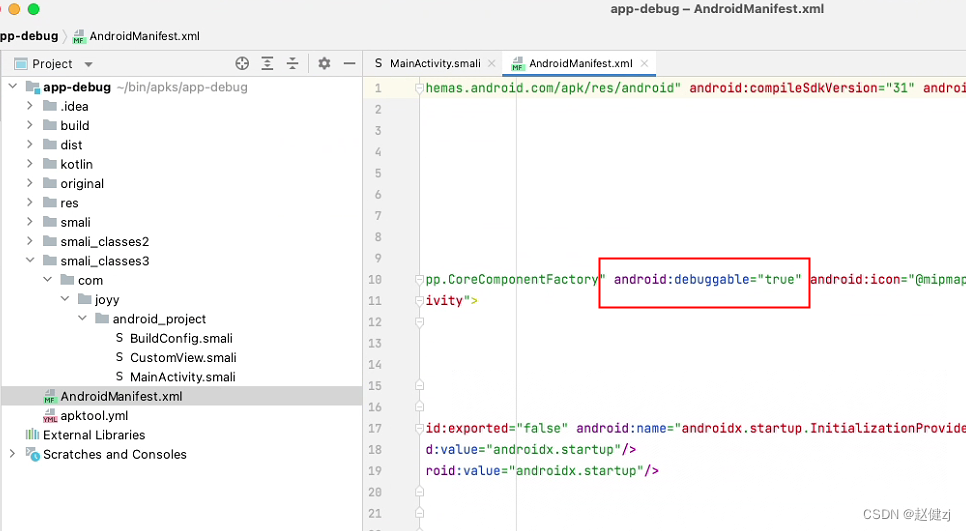Click the CoreComponentFactory text on line 10
966x531 pixels.
(523, 279)
